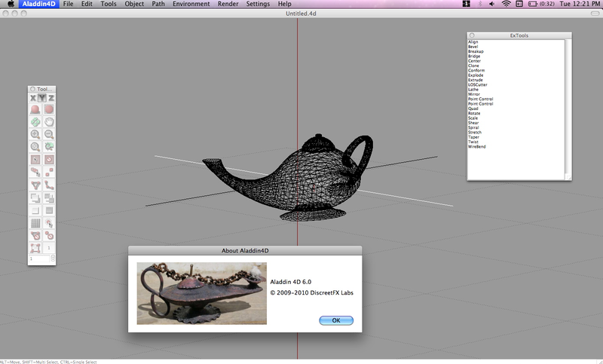This screenshot has width=603, height=364.
Task: Open the Object menu
Action: pyautogui.click(x=134, y=5)
